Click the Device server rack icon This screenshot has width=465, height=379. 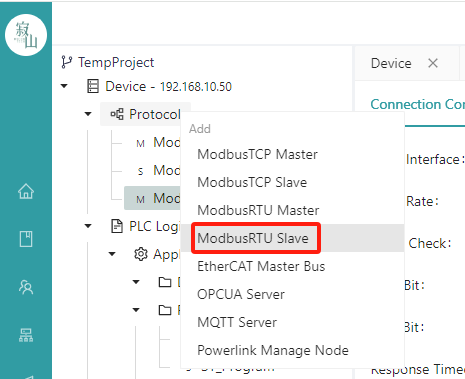click(93, 86)
